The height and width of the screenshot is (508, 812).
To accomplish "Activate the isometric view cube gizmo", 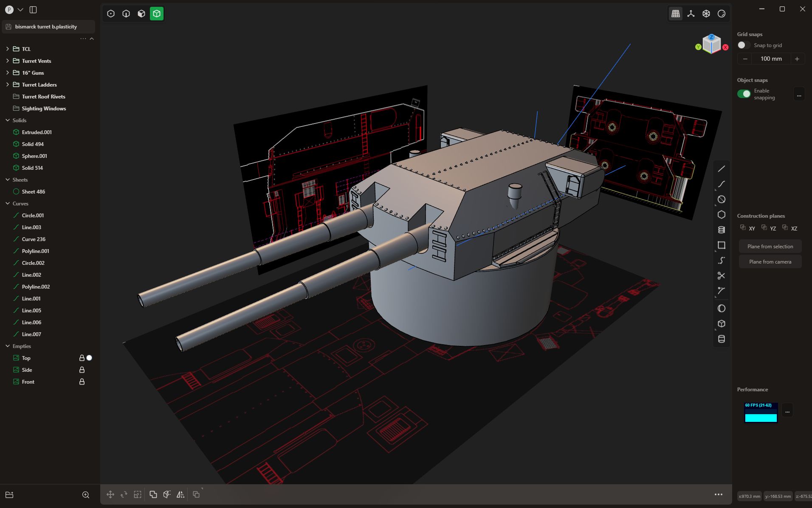I will coord(711,43).
